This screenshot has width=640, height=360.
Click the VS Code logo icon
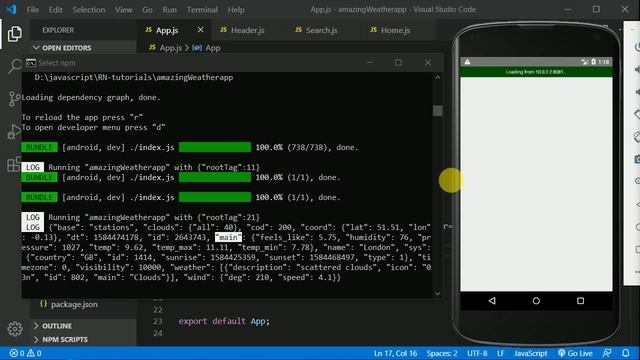click(x=11, y=9)
